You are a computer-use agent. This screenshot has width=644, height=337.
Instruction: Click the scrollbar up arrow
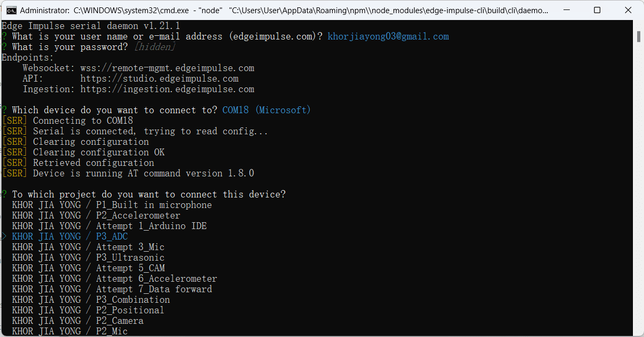[x=638, y=25]
